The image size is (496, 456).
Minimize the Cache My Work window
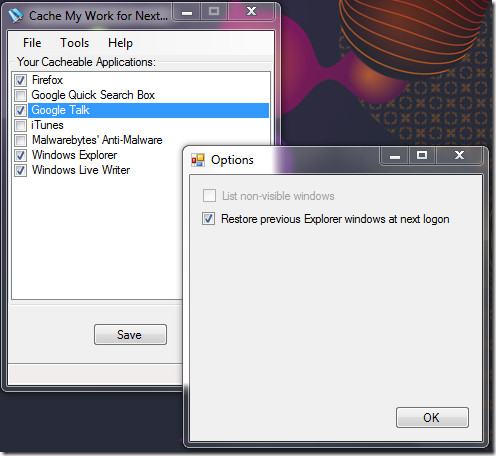point(187,12)
